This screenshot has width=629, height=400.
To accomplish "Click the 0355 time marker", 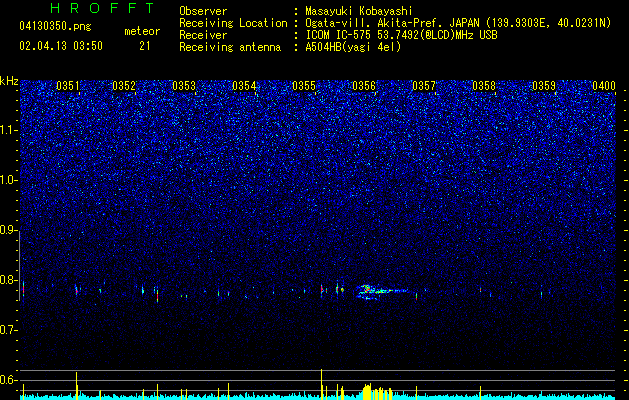I will (304, 86).
